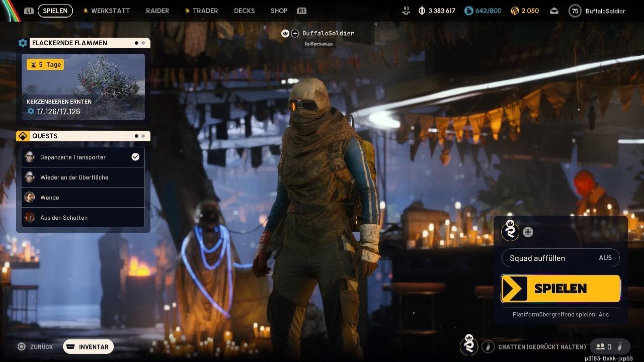Select the Gepanzerte Transporter quest
This screenshot has height=362, width=644.
pyautogui.click(x=83, y=157)
